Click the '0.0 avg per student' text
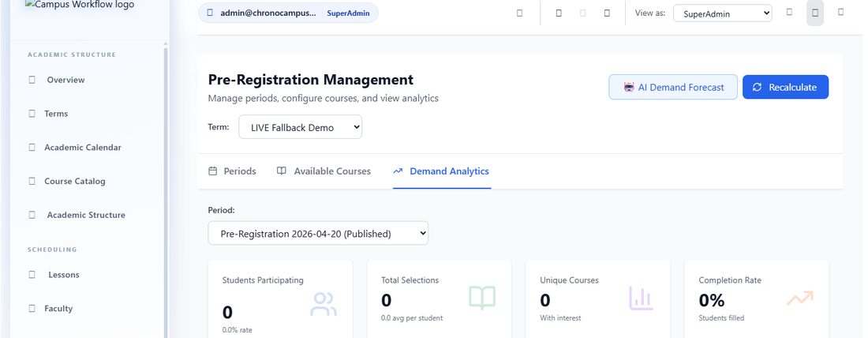Image resolution: width=868 pixels, height=338 pixels. tap(412, 318)
